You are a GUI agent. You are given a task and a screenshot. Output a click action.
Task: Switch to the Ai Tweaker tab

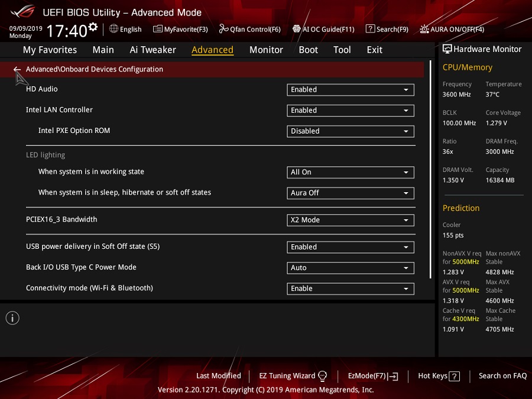click(x=153, y=50)
